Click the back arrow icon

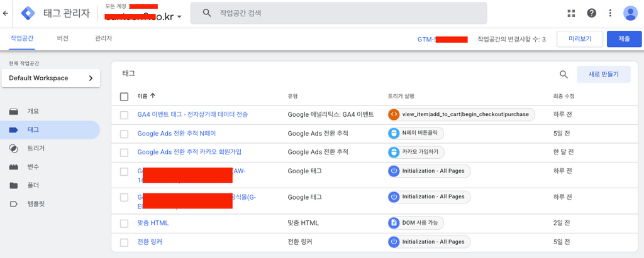[5, 13]
